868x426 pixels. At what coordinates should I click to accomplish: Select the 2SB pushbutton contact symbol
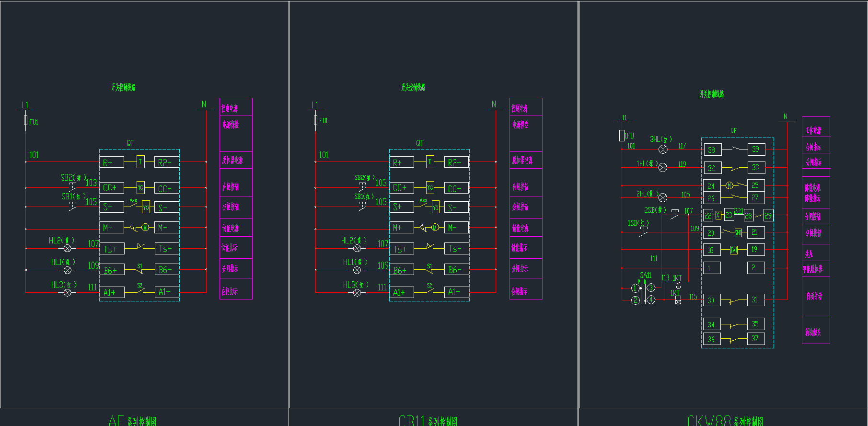[675, 214]
